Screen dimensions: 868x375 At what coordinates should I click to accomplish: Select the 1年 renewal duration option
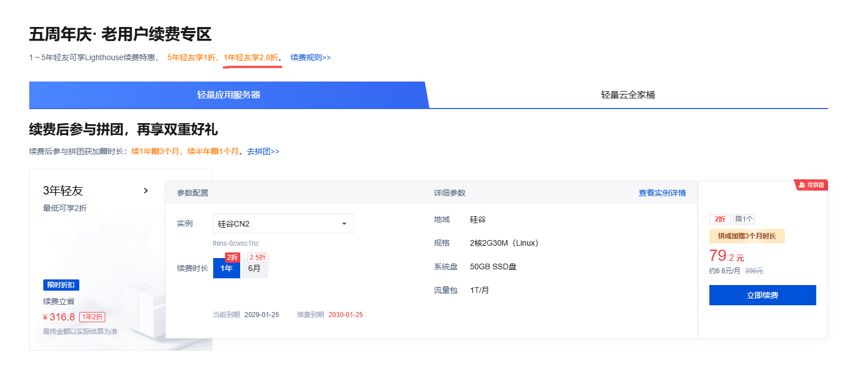[227, 268]
